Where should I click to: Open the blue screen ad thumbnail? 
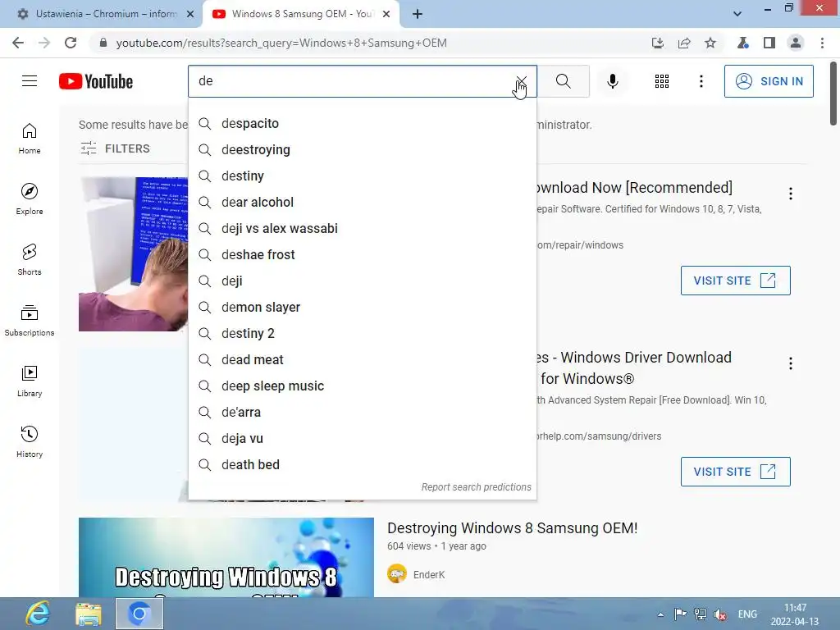coord(134,254)
